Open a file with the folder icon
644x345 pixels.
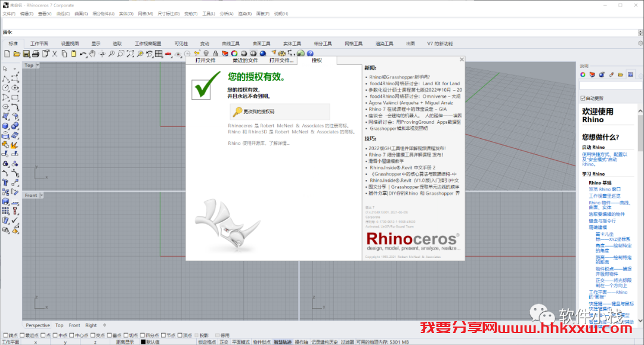(17, 54)
